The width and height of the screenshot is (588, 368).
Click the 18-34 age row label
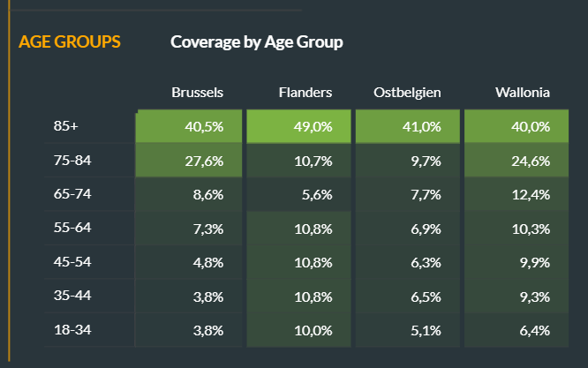tap(71, 330)
